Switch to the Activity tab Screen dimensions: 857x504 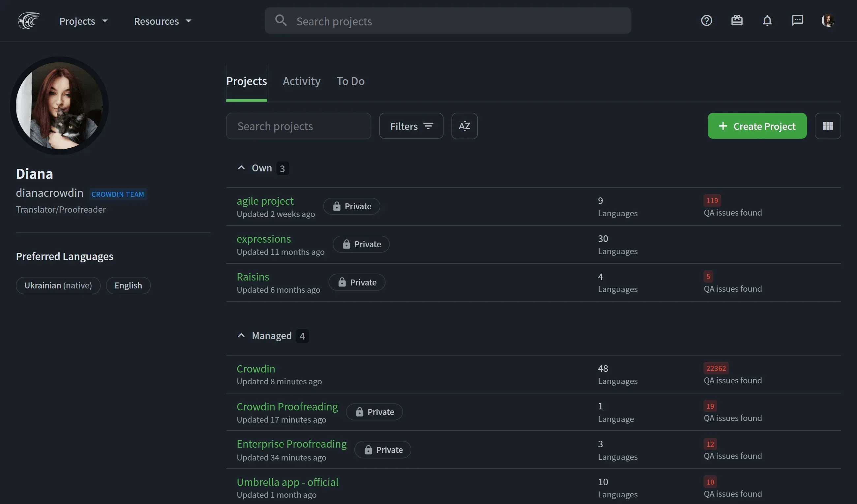[x=302, y=80]
